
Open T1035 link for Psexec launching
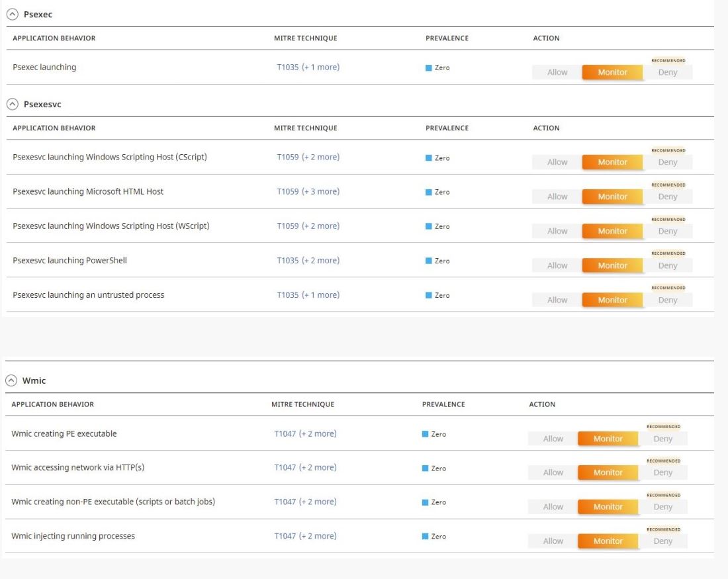[x=288, y=67]
